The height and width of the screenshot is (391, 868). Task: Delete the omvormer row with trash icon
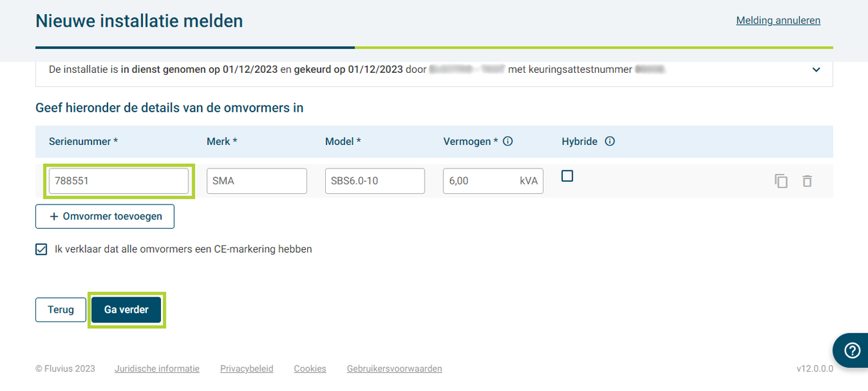(807, 181)
